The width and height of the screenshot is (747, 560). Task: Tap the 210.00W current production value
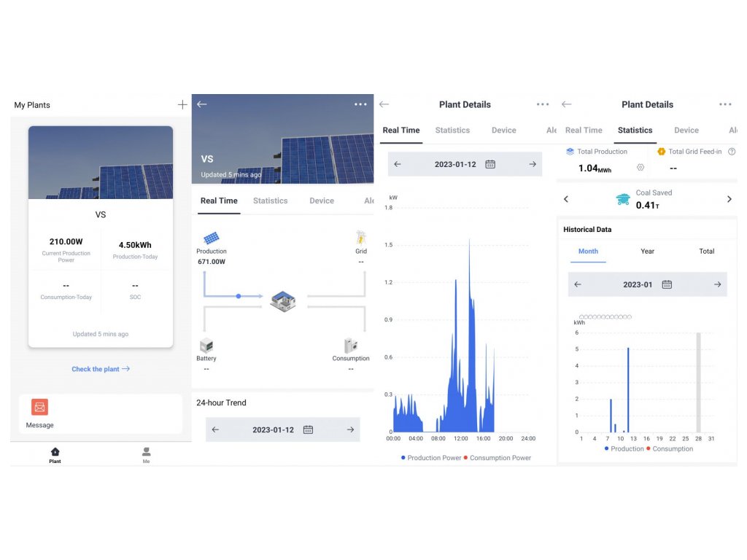coord(66,241)
